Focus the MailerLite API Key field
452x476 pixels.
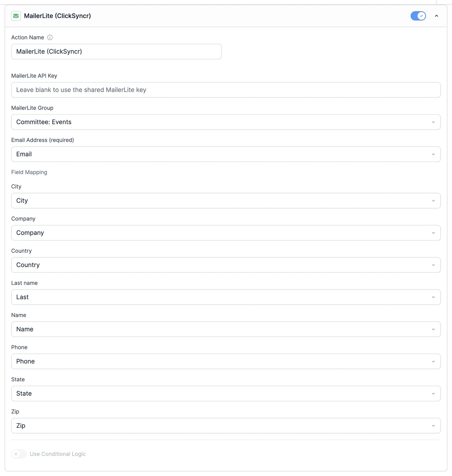pyautogui.click(x=226, y=90)
